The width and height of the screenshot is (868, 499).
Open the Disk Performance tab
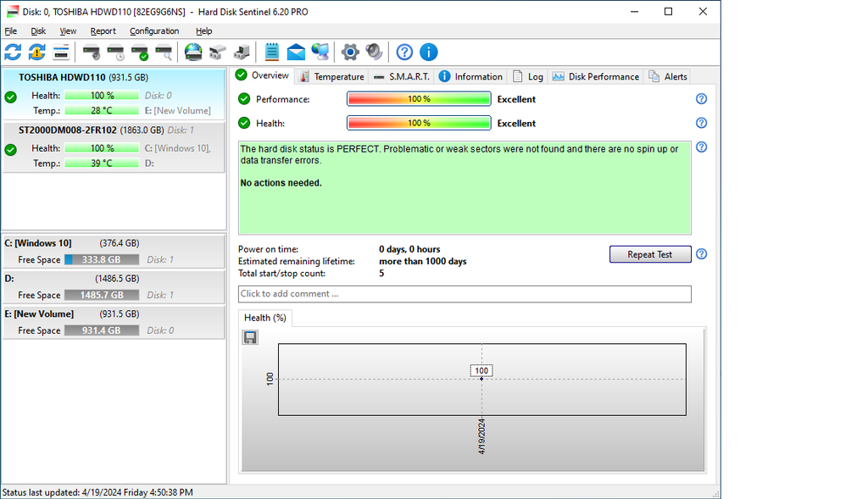pyautogui.click(x=596, y=76)
